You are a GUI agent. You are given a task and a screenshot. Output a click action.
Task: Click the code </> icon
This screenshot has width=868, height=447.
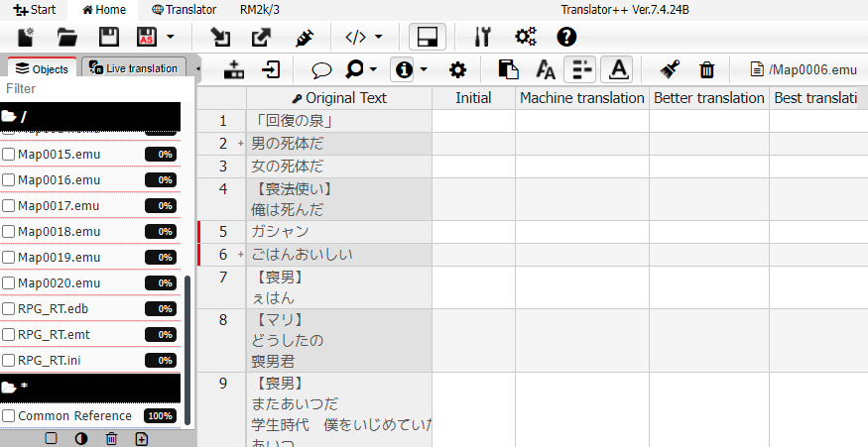(x=355, y=37)
